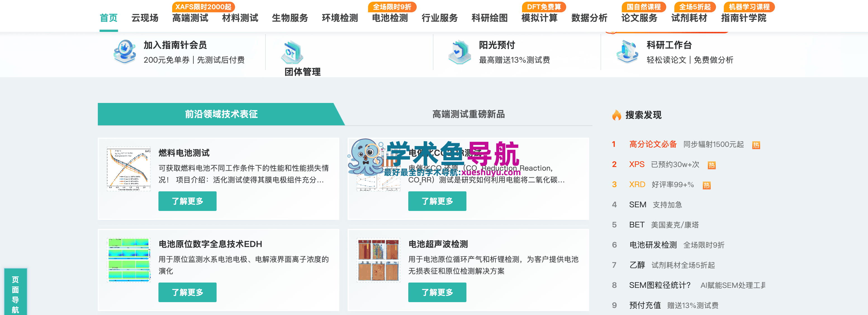Open the 云现场 nav item
Viewport: 868px width, 315px height.
145,18
